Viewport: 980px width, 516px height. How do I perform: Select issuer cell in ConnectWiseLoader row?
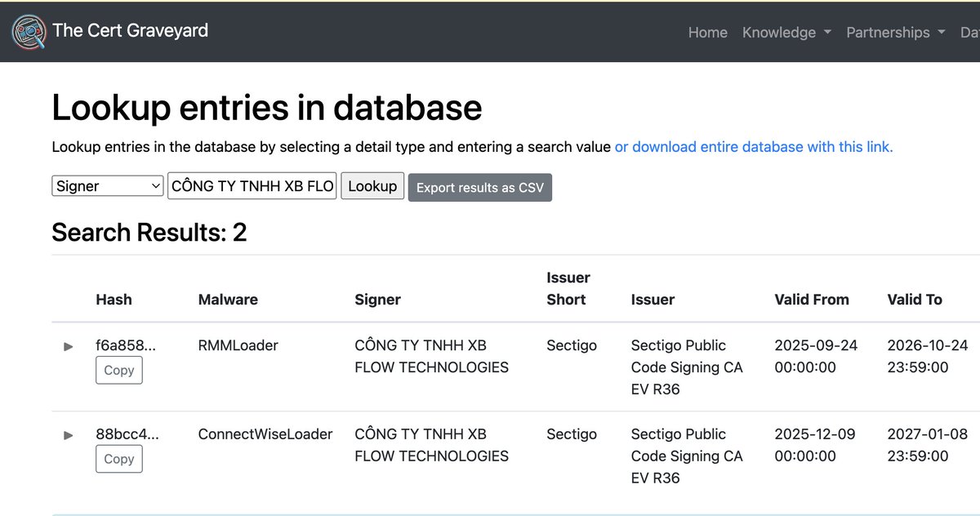[x=687, y=456]
